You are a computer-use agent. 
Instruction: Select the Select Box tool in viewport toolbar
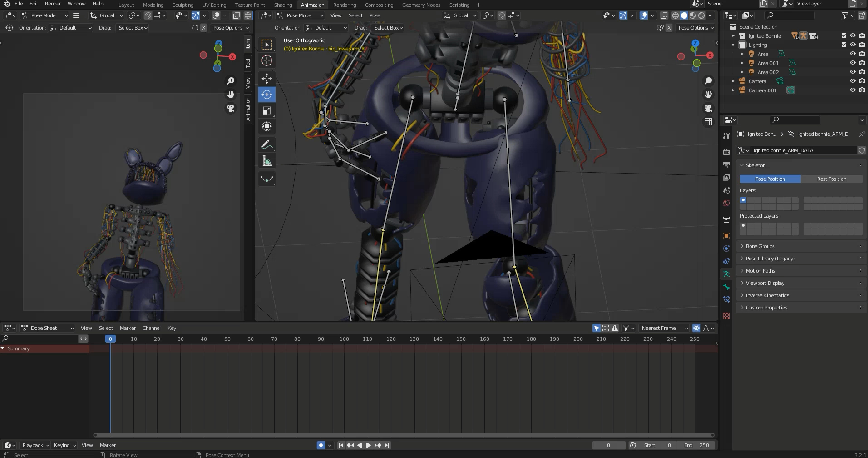click(x=267, y=44)
